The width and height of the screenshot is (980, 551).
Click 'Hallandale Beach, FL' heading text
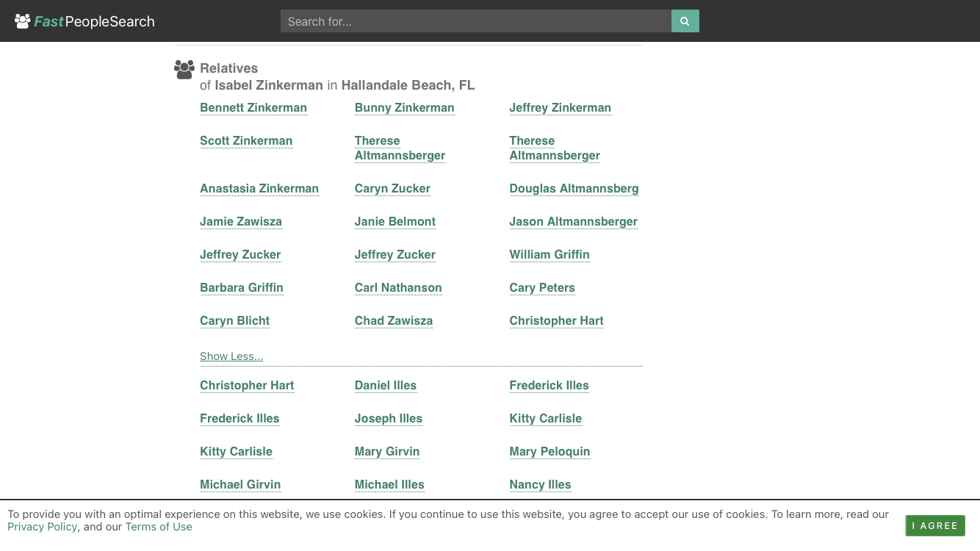408,85
